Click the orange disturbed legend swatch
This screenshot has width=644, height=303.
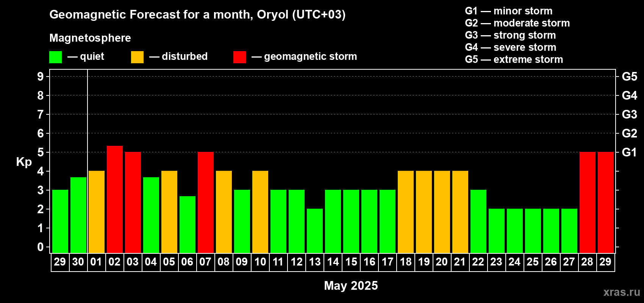click(x=137, y=57)
